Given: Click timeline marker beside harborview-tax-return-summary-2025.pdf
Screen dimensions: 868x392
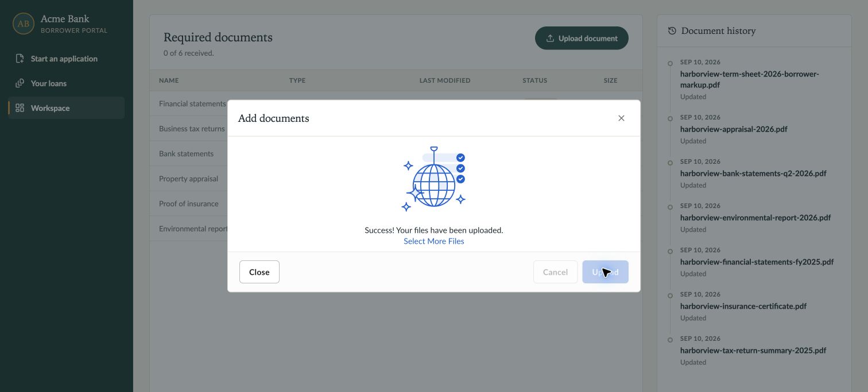Looking at the screenshot, I should point(670,340).
